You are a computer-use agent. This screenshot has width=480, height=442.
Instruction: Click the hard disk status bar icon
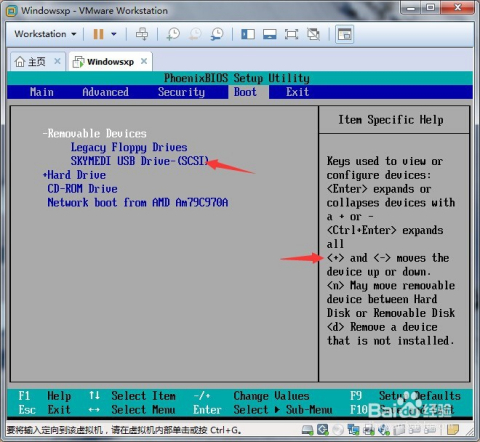coord(307,430)
